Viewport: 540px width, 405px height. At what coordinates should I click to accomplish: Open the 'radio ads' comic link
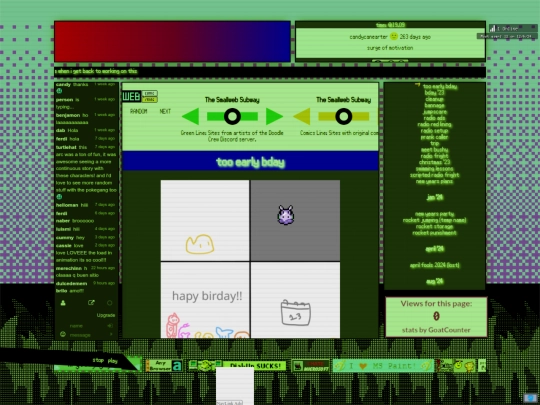tap(434, 118)
